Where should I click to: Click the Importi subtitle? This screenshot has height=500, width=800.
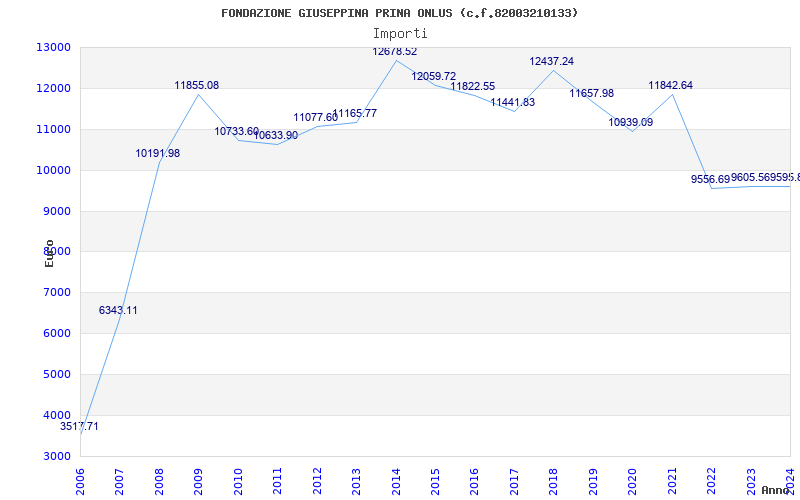[x=400, y=34]
